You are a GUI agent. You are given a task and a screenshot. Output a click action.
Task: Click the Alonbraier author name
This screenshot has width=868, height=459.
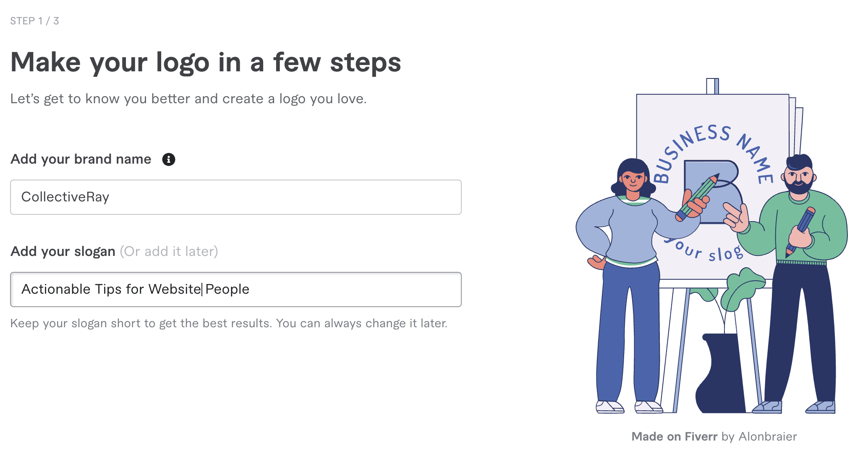[768, 436]
